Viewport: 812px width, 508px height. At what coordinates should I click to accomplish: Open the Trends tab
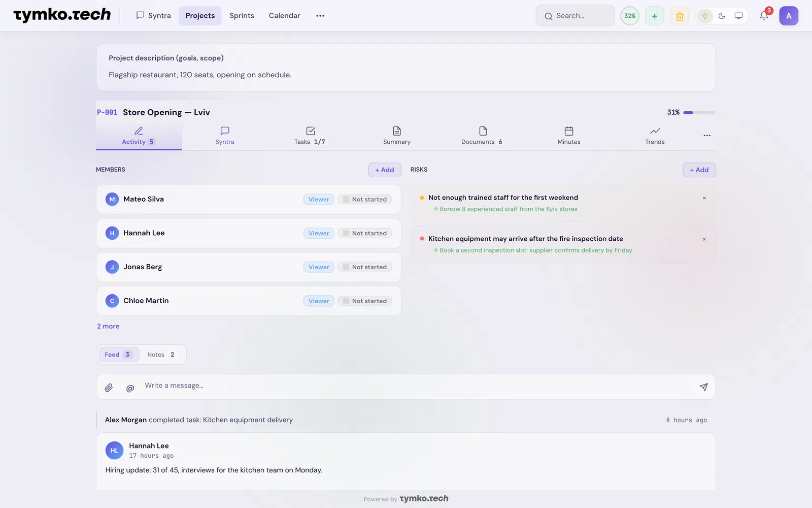(x=655, y=136)
